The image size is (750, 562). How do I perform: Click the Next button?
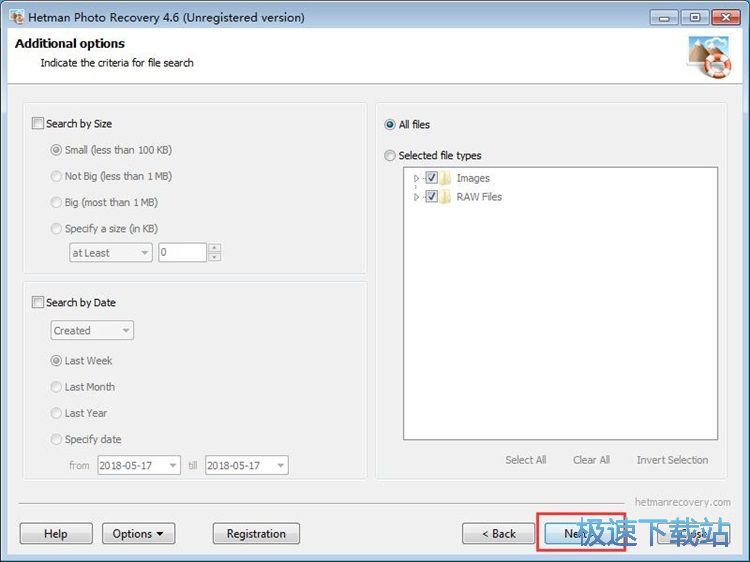[581, 534]
